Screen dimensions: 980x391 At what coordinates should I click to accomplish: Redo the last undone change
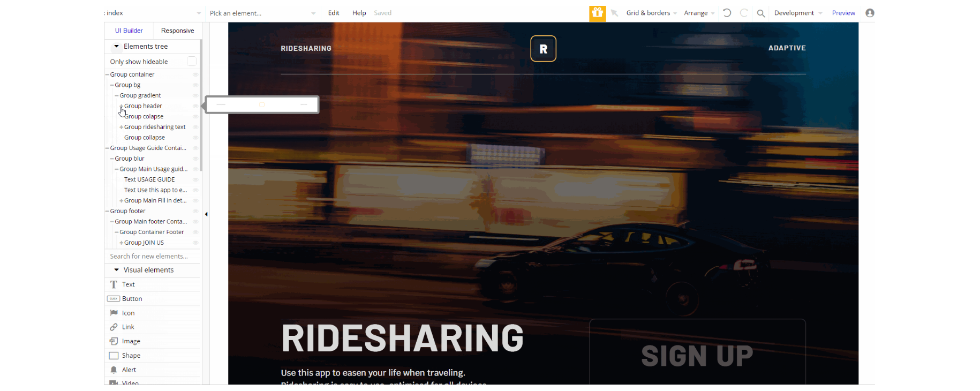[x=744, y=13]
